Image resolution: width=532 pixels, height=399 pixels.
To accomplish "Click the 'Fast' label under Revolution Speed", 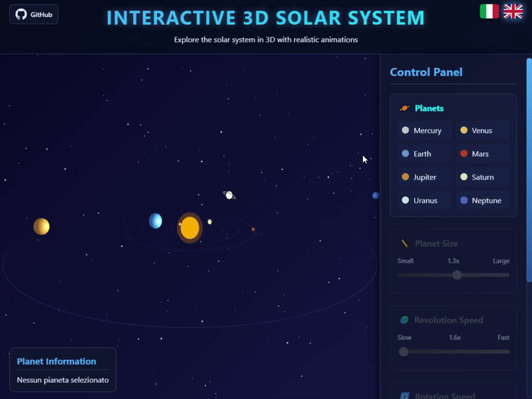I will point(503,338).
